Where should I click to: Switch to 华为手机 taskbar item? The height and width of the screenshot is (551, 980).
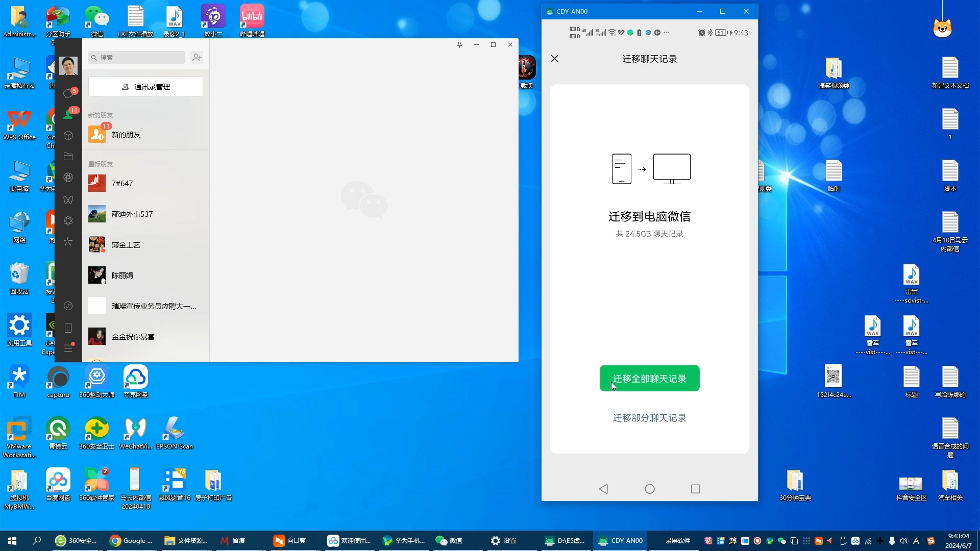pyautogui.click(x=403, y=541)
